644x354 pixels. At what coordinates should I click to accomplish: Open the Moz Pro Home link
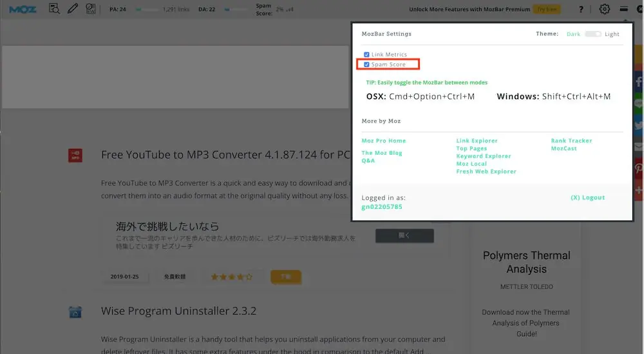[x=384, y=141]
